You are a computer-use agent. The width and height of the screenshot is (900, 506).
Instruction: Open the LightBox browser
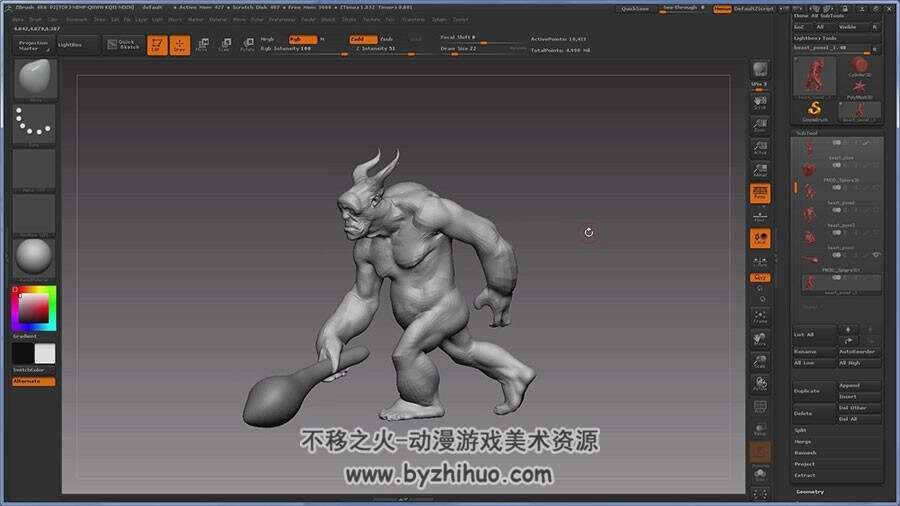78,45
